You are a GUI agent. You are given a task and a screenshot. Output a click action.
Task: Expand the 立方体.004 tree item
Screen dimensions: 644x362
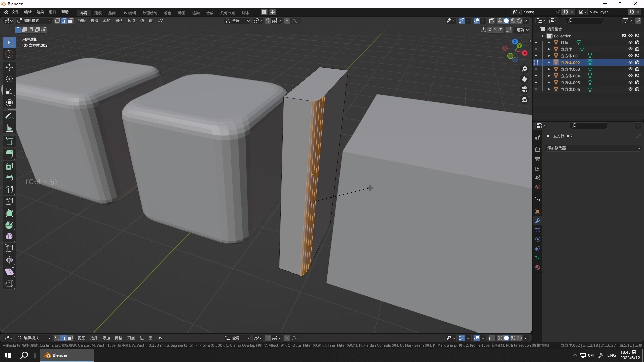coord(549,76)
